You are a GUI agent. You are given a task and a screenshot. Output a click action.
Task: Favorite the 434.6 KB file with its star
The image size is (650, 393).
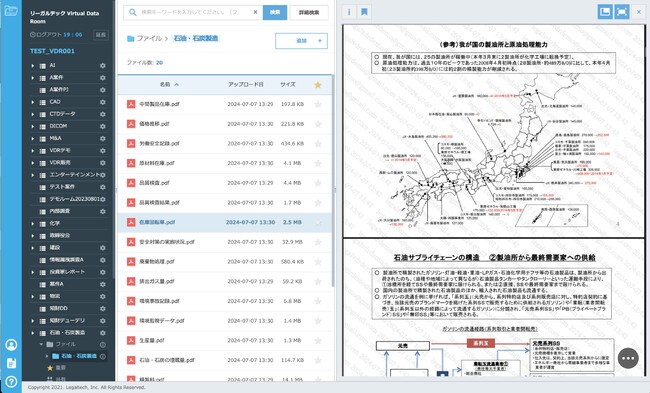click(318, 143)
